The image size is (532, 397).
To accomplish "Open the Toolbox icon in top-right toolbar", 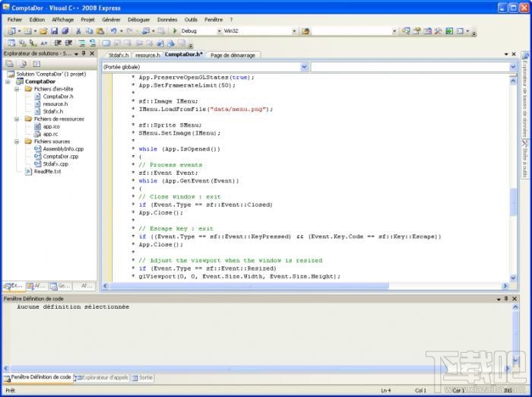I will coord(439,31).
